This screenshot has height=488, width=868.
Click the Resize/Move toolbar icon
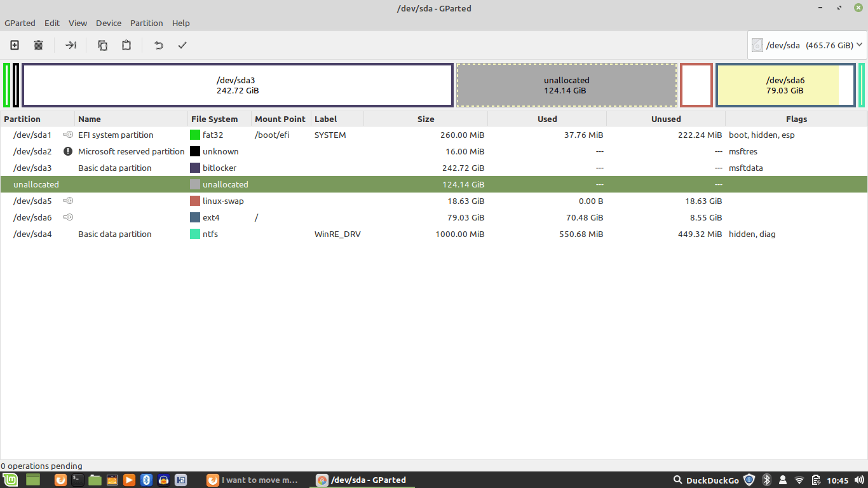click(71, 45)
